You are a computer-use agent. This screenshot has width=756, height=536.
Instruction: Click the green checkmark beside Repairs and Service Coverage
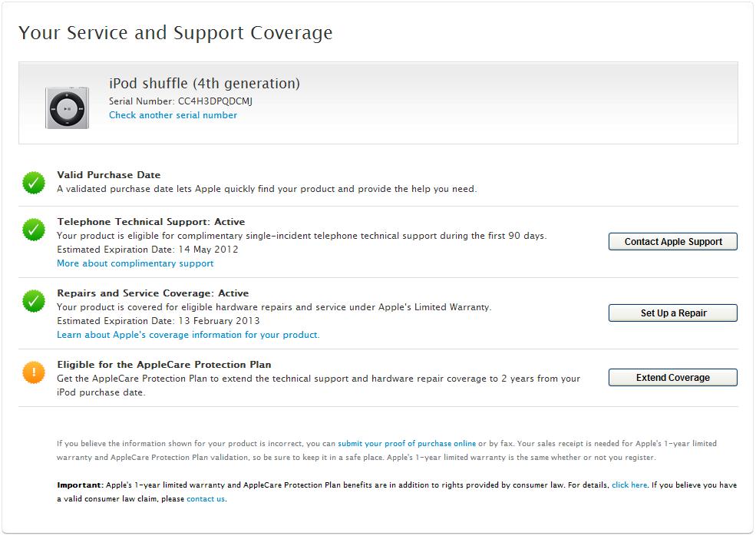coord(34,300)
